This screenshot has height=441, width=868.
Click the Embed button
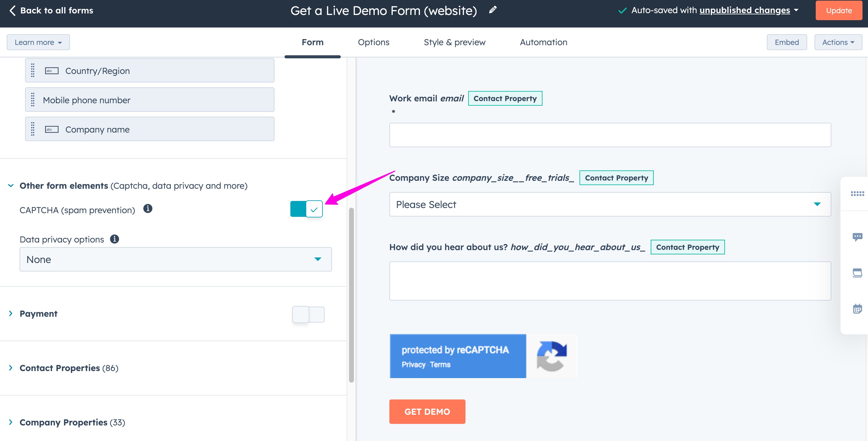point(786,42)
